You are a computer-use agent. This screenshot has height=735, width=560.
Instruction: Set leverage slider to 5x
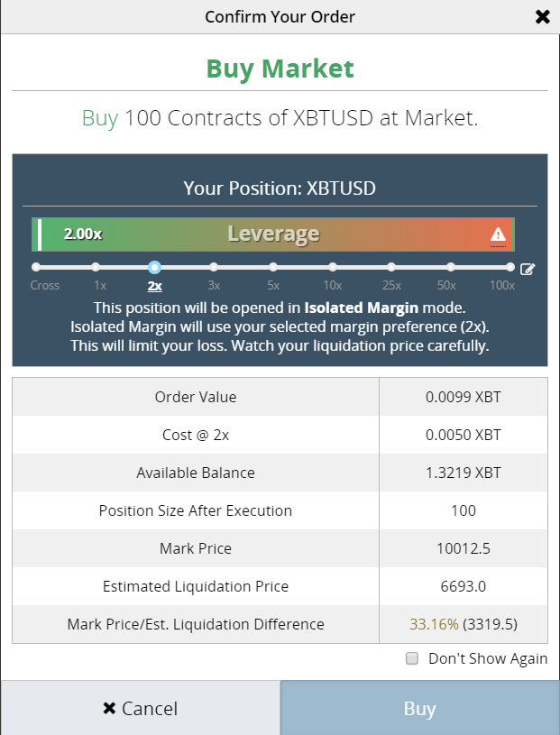[273, 267]
